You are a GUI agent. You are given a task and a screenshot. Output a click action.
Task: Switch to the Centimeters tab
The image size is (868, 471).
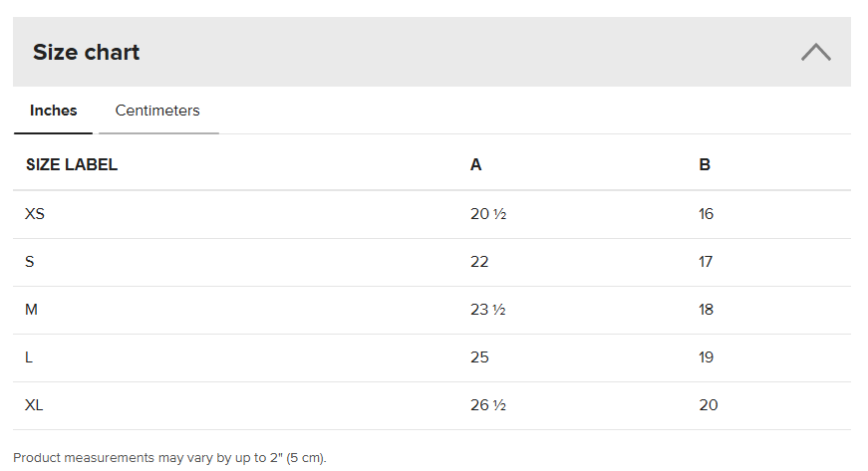(x=157, y=111)
